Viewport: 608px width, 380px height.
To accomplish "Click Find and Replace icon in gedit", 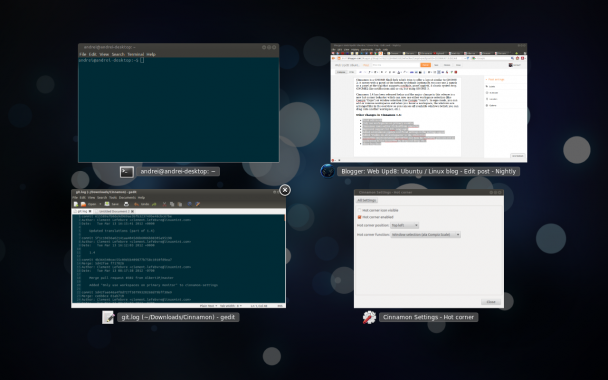I will point(198,204).
